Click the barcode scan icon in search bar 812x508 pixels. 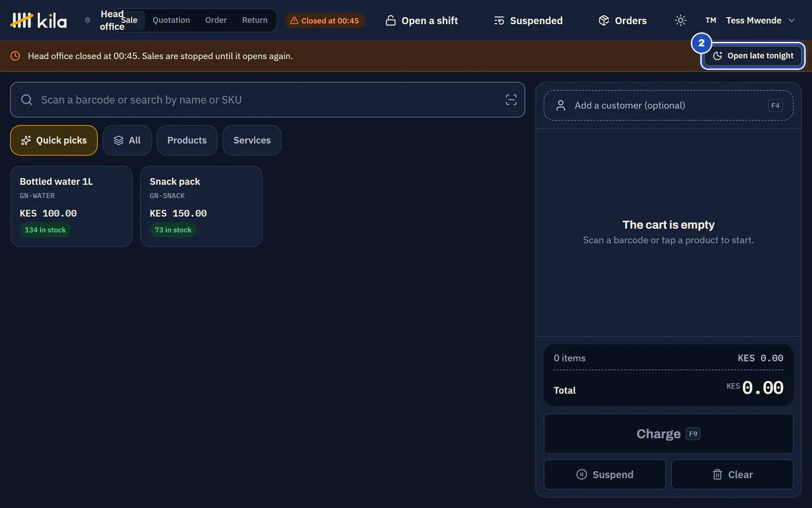click(x=511, y=100)
